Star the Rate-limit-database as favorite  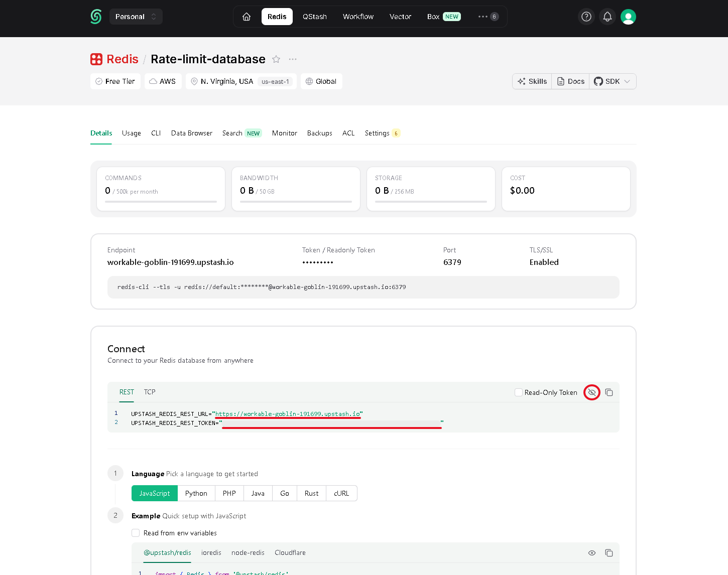[276, 59]
